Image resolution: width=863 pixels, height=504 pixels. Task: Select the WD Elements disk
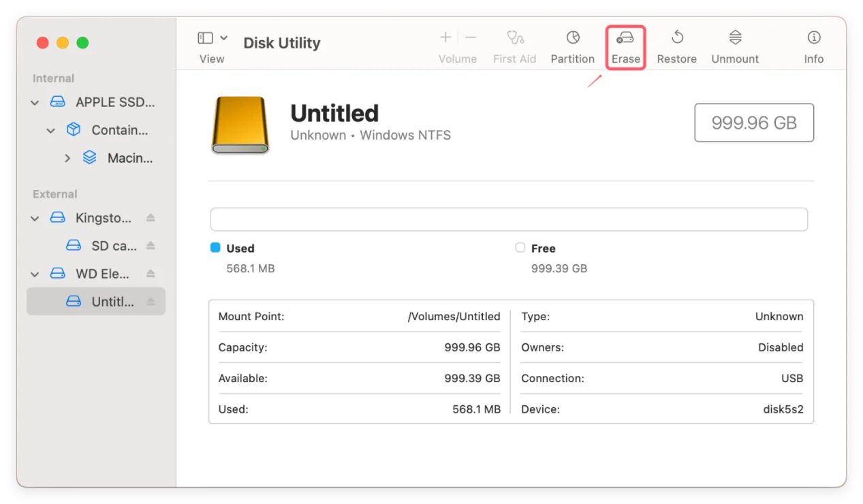(x=96, y=274)
